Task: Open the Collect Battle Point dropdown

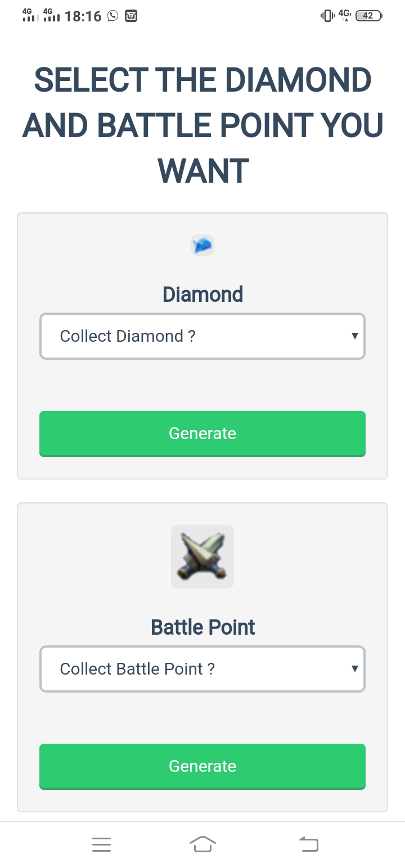Action: pyautogui.click(x=202, y=668)
